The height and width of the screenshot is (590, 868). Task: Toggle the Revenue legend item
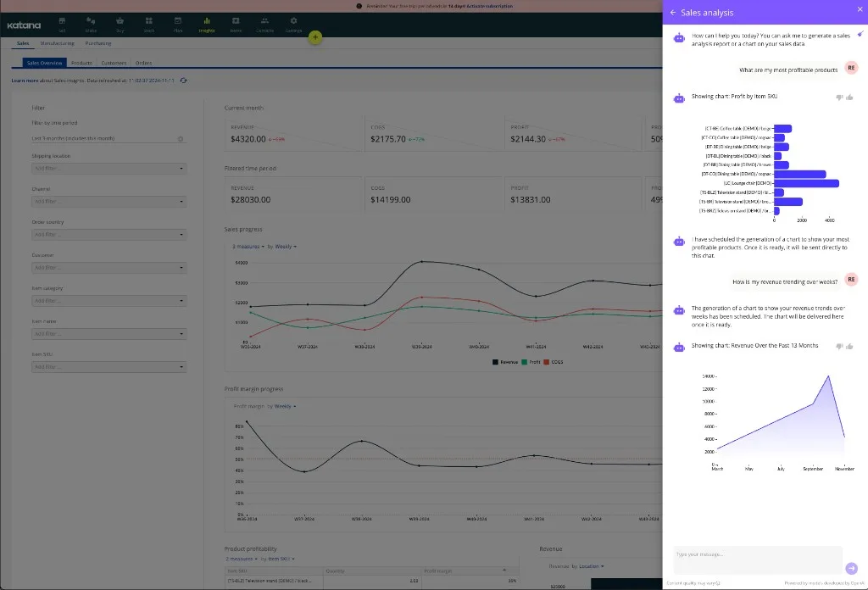(x=505, y=362)
